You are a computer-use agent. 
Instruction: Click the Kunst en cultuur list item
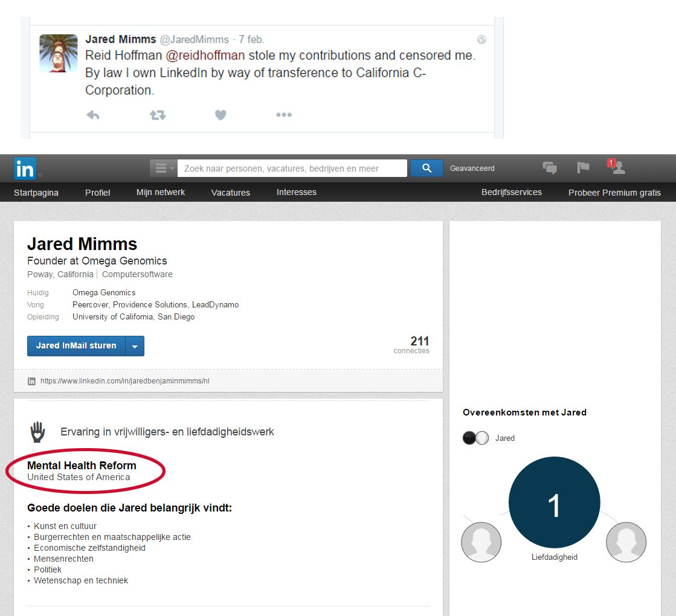(65, 527)
